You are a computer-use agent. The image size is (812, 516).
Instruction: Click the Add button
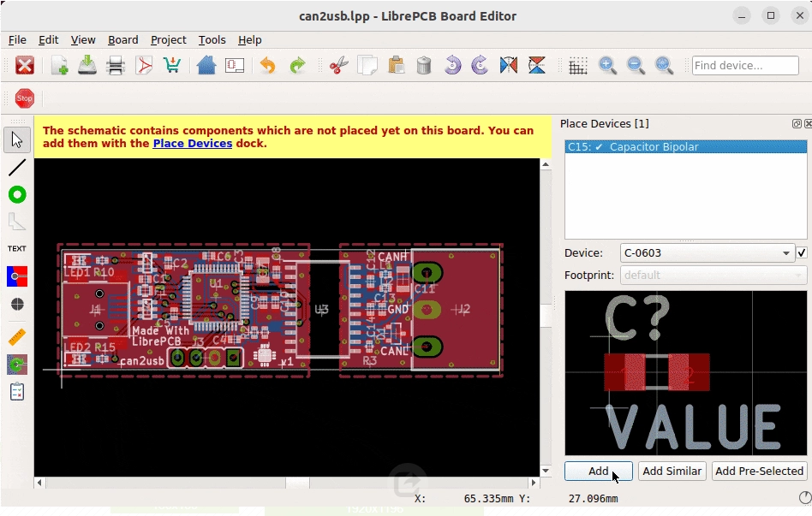(599, 471)
